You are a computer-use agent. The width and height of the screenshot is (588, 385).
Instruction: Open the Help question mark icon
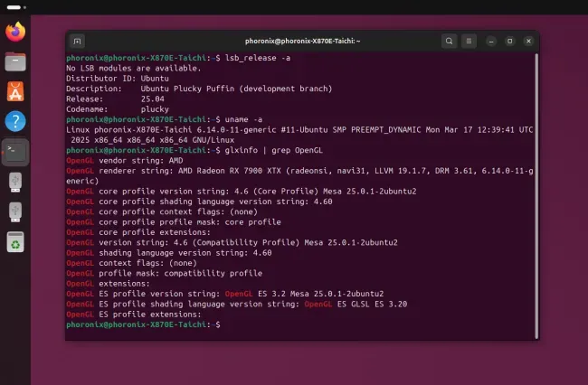[x=15, y=121]
